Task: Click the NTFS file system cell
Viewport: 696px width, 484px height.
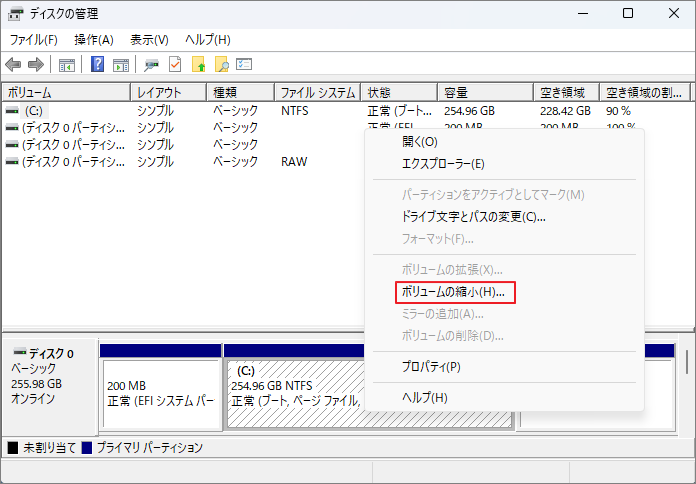Action: pos(295,111)
